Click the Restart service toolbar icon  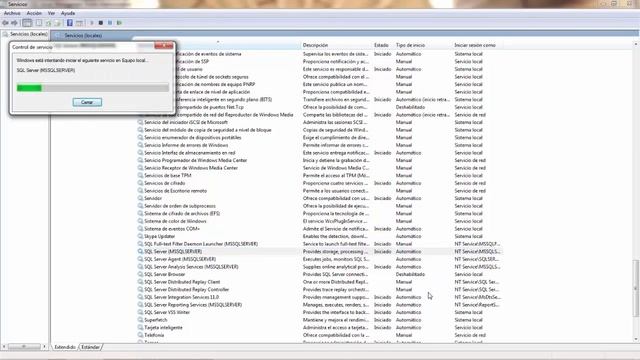(x=119, y=23)
